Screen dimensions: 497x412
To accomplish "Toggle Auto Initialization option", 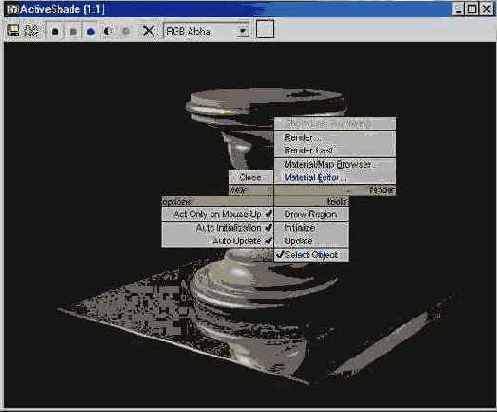I will pyautogui.click(x=217, y=228).
